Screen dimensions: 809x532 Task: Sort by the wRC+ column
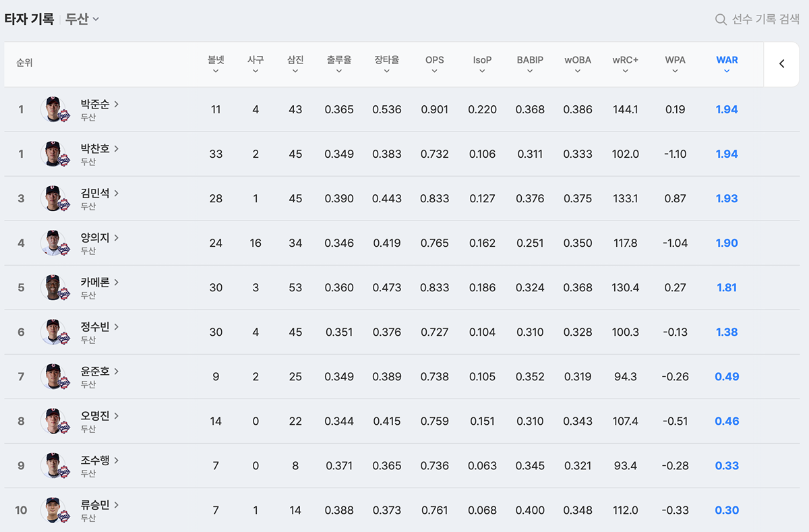coord(626,64)
